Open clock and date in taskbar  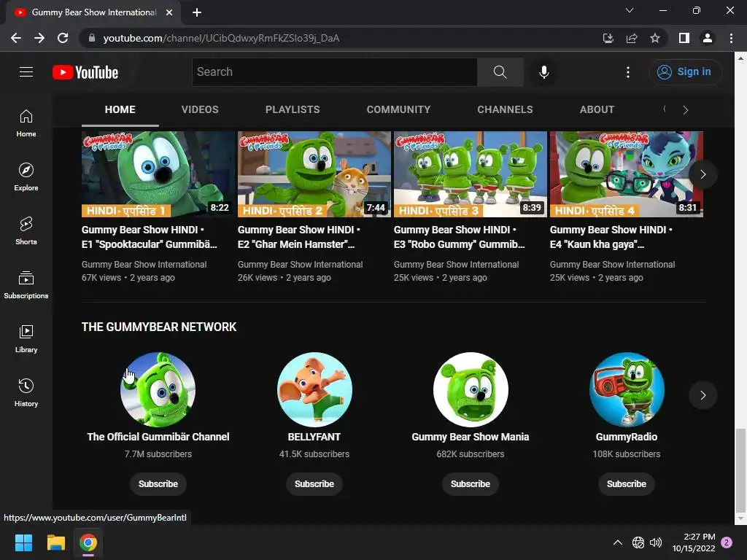(694, 542)
